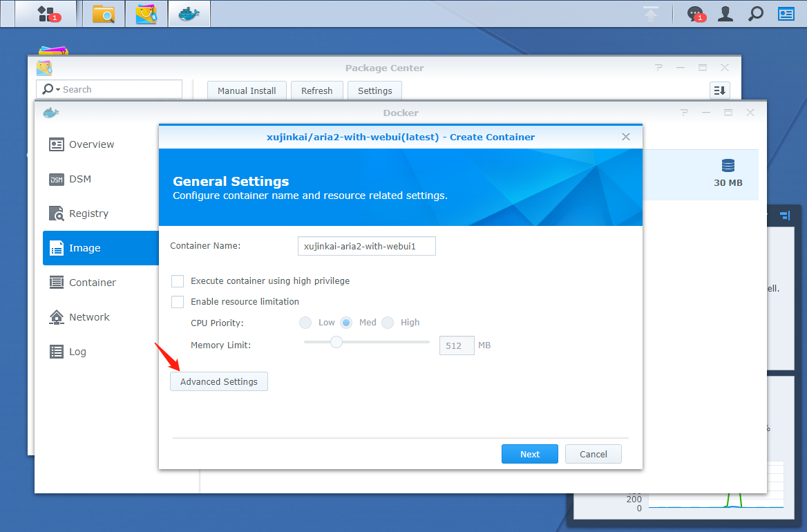Adjust the Memory Limit slider handle
This screenshot has width=807, height=532.
(336, 342)
